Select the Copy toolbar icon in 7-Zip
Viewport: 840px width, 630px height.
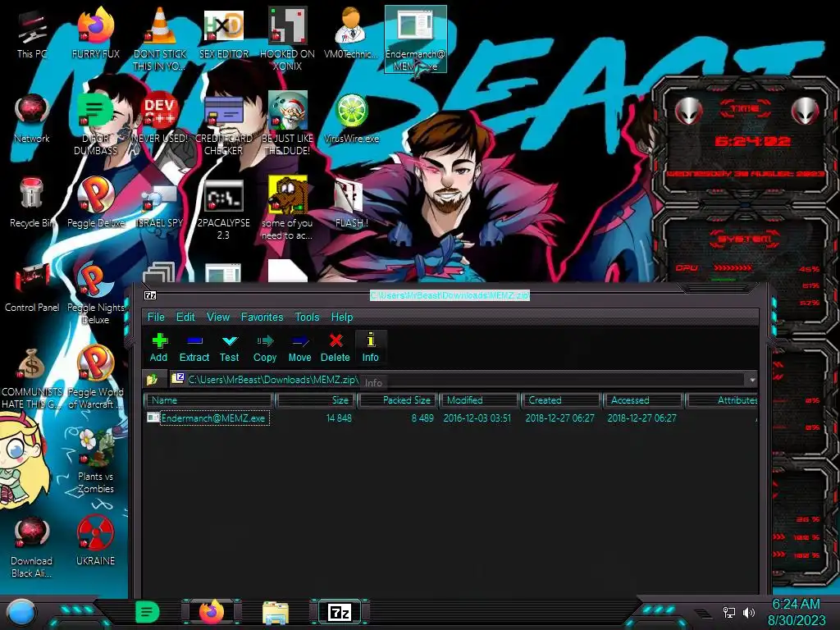tap(265, 347)
